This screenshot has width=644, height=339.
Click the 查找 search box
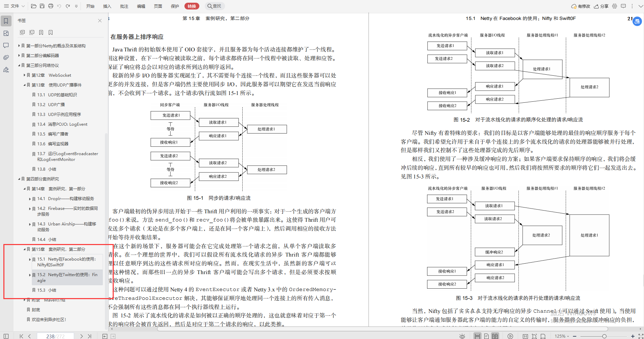pyautogui.click(x=215, y=6)
